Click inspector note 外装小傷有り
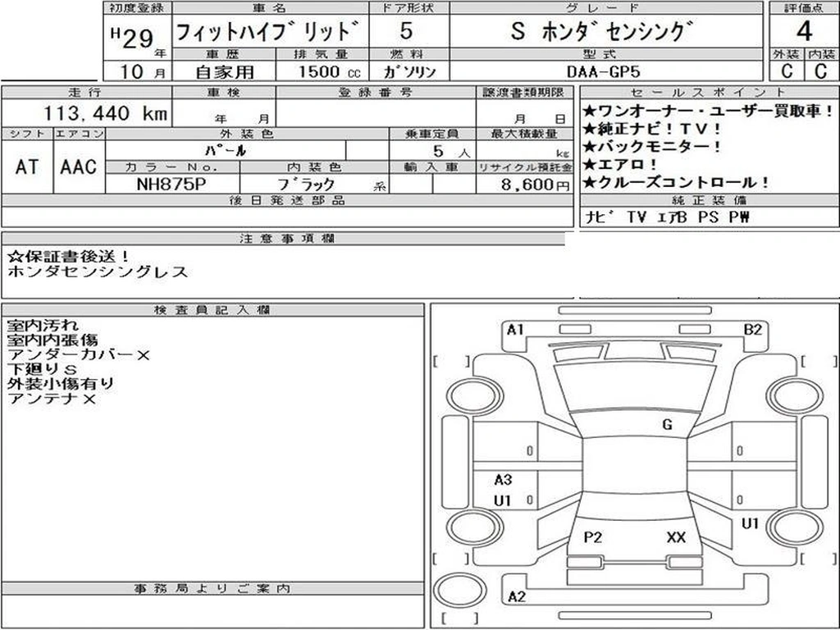 pyautogui.click(x=61, y=384)
